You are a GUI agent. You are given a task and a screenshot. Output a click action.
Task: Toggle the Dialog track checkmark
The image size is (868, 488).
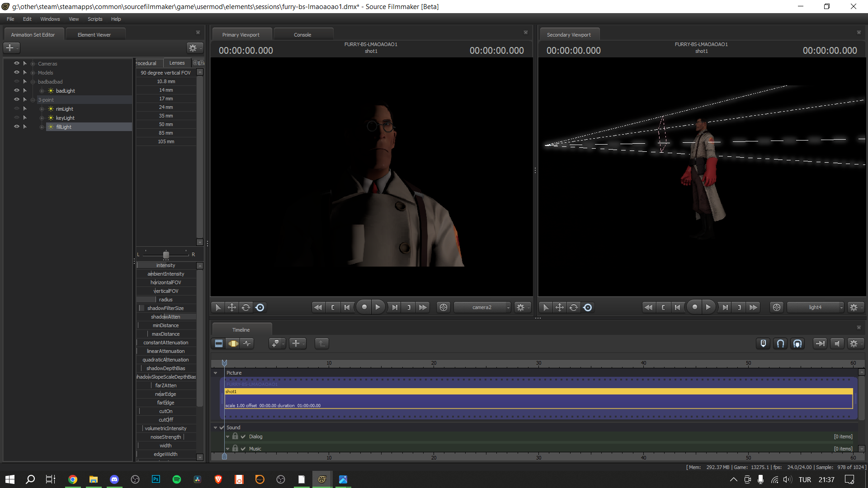pyautogui.click(x=243, y=436)
